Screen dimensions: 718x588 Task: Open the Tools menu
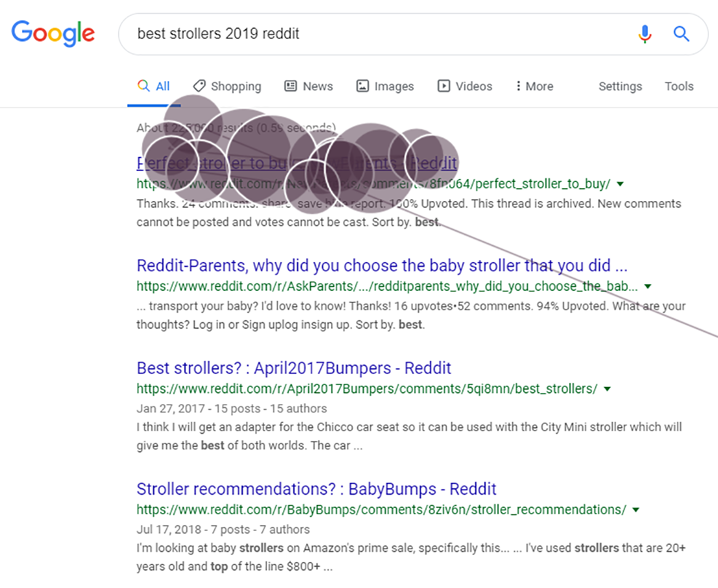(679, 87)
